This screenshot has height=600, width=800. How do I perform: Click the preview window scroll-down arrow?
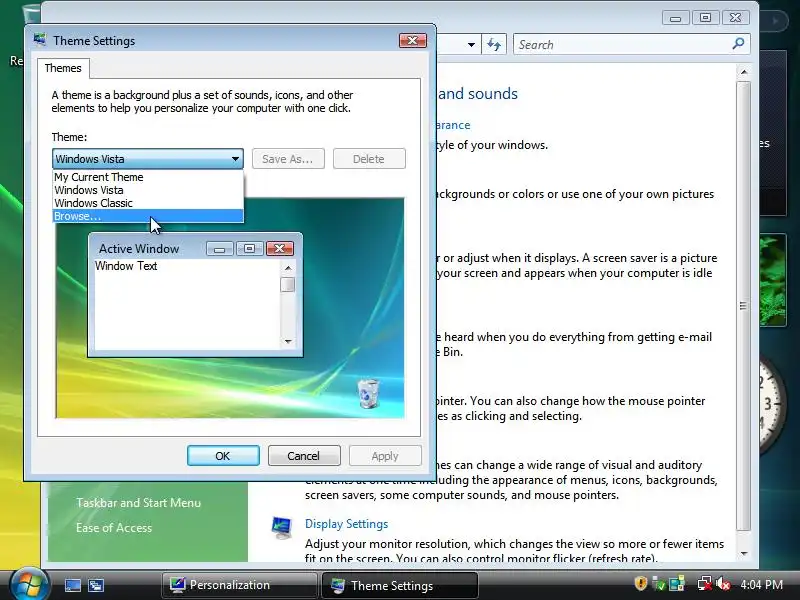[288, 341]
